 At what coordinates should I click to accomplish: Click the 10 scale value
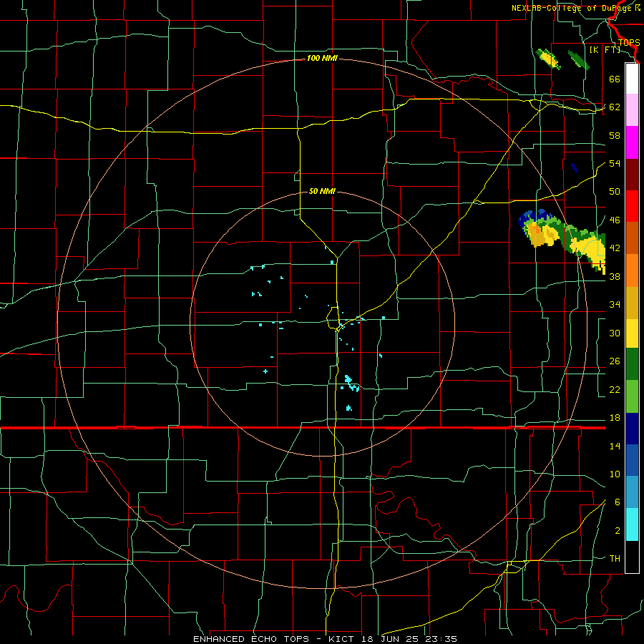pyautogui.click(x=615, y=474)
